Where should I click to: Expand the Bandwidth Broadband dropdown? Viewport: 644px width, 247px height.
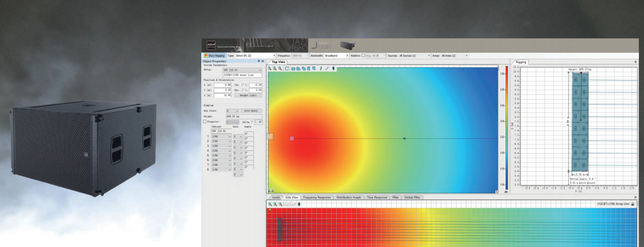[336, 55]
